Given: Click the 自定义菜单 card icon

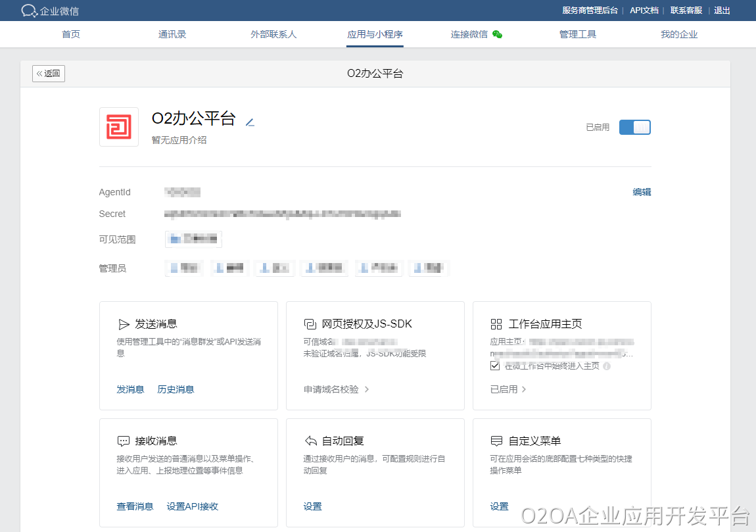Looking at the screenshot, I should [496, 441].
